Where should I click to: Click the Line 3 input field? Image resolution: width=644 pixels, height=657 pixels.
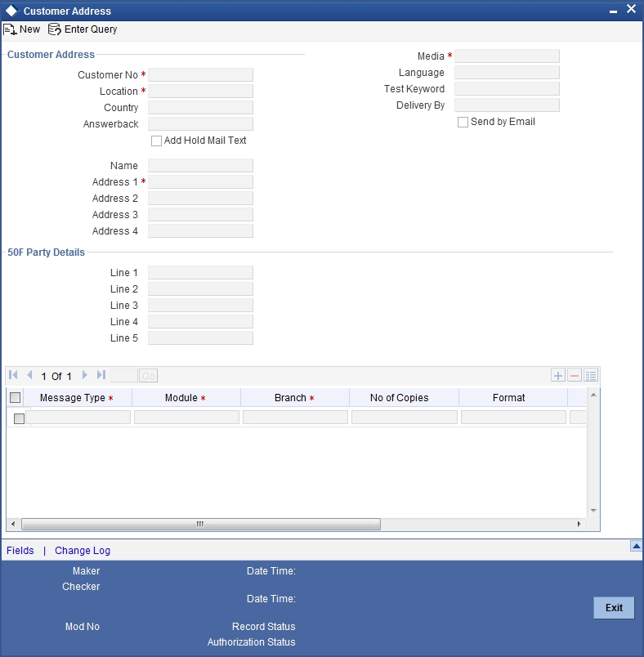200,306
